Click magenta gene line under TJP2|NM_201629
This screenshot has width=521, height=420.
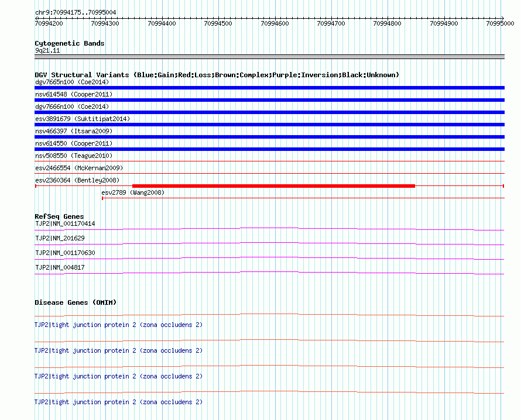coord(269,243)
